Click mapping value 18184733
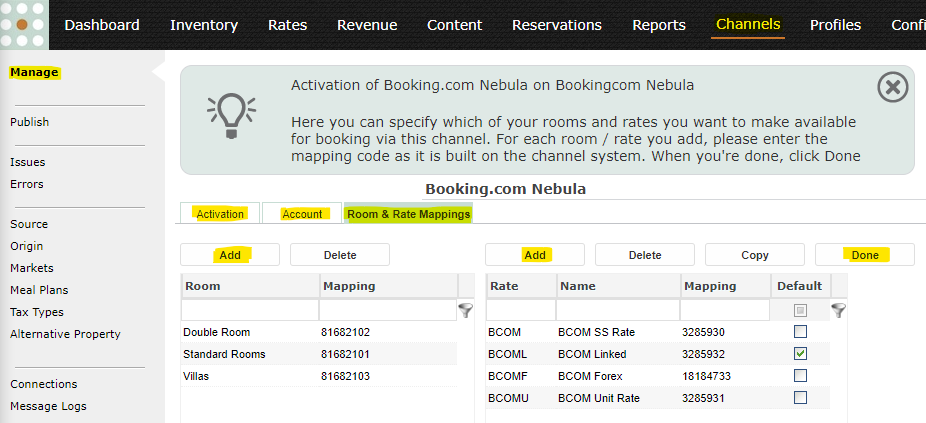926x423 pixels. pyautogui.click(x=706, y=376)
